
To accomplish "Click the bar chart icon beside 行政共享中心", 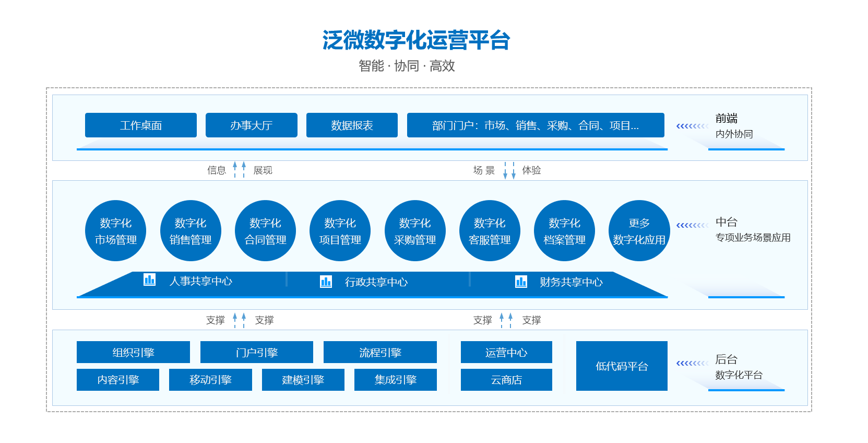I will pyautogui.click(x=326, y=282).
